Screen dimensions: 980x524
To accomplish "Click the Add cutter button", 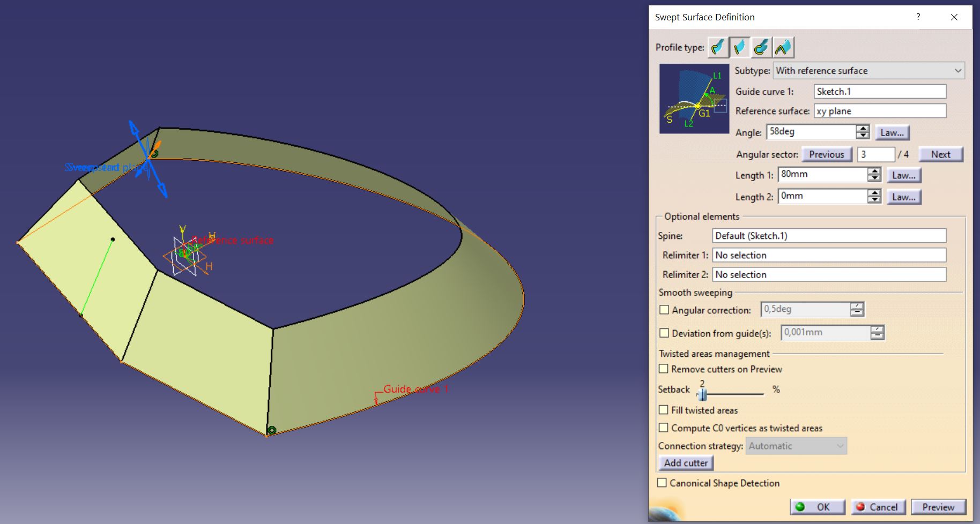I will pos(686,463).
